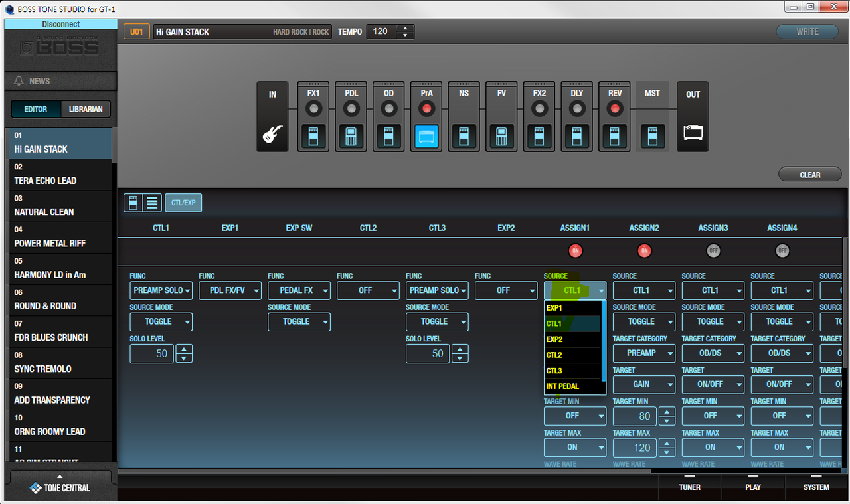Image resolution: width=850 pixels, height=504 pixels.
Task: Select patch 10 ORNG ROOMY LEAD
Action: coord(60,426)
